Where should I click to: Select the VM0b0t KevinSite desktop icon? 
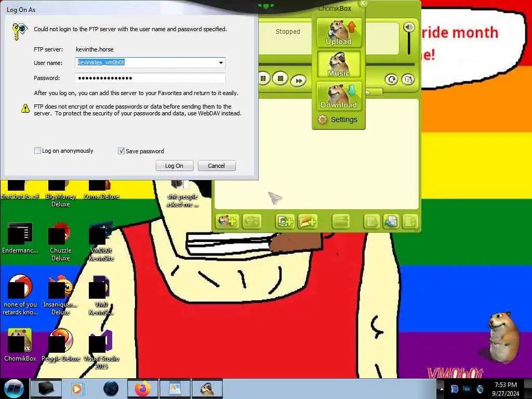click(x=101, y=241)
